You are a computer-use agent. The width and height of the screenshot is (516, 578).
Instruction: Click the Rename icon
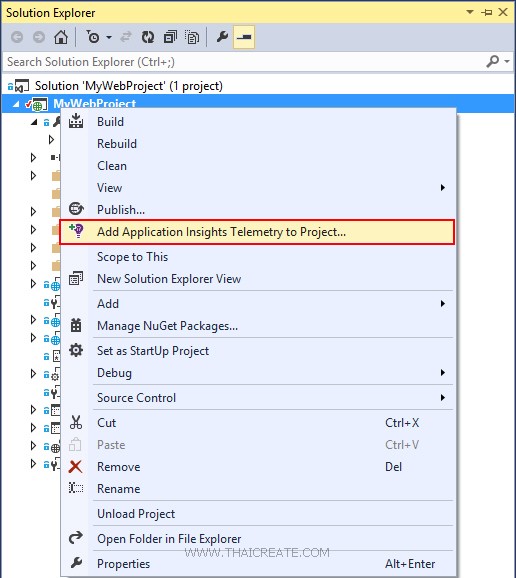click(x=76, y=488)
